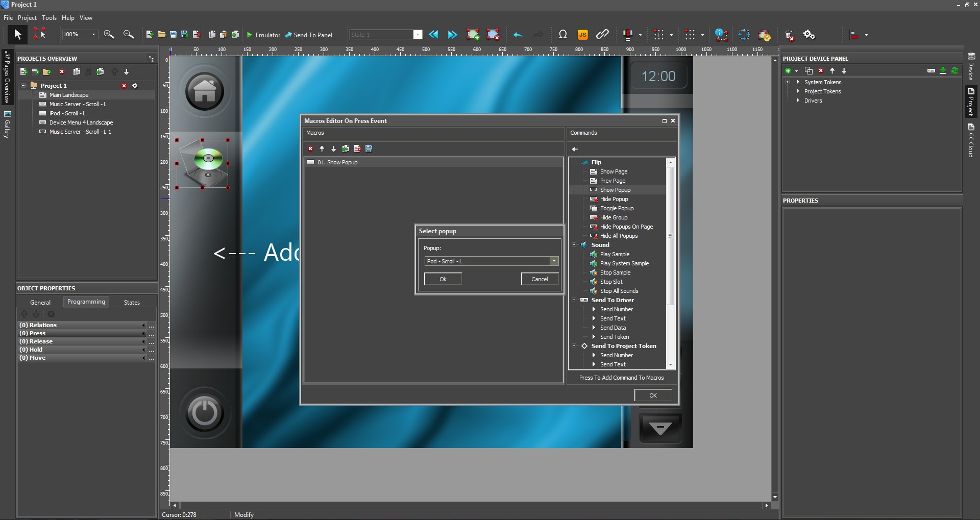
Task: Collapse the Sound commands group
Action: pos(574,244)
